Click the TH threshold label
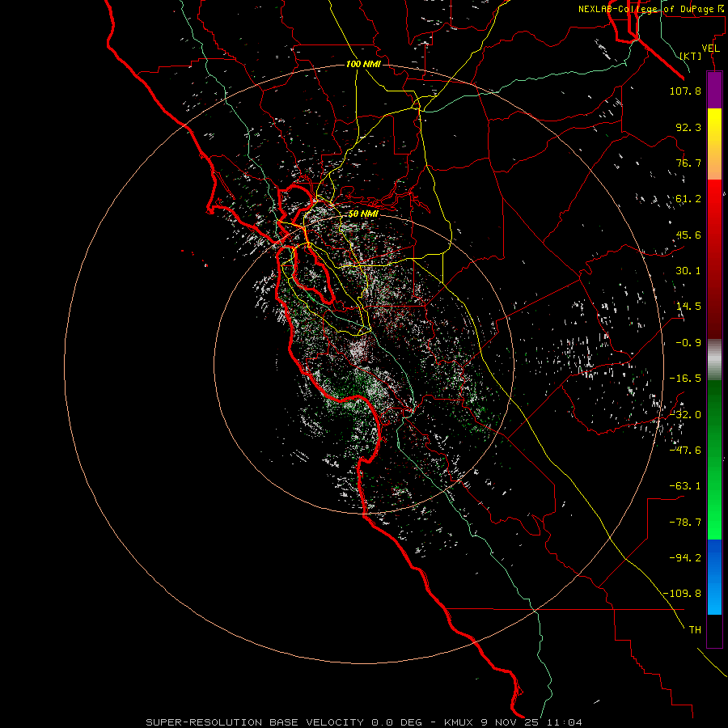 coord(695,630)
